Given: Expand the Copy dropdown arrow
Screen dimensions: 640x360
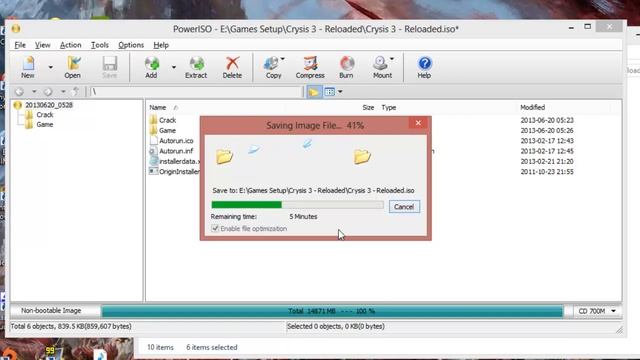Looking at the screenshot, I should tap(283, 59).
